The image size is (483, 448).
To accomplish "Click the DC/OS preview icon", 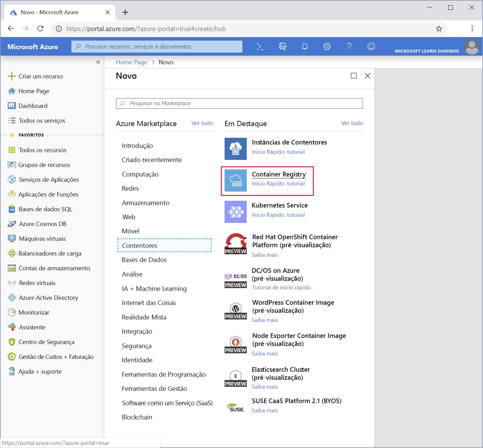I will pyautogui.click(x=235, y=280).
